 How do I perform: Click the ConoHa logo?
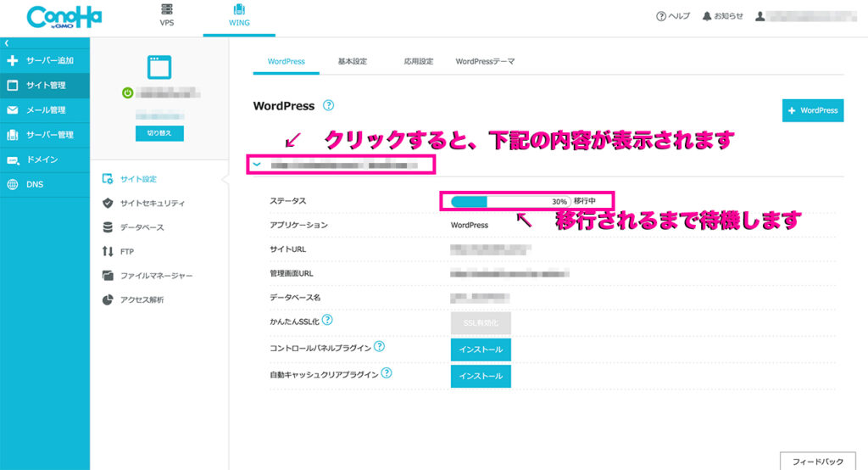pos(64,18)
